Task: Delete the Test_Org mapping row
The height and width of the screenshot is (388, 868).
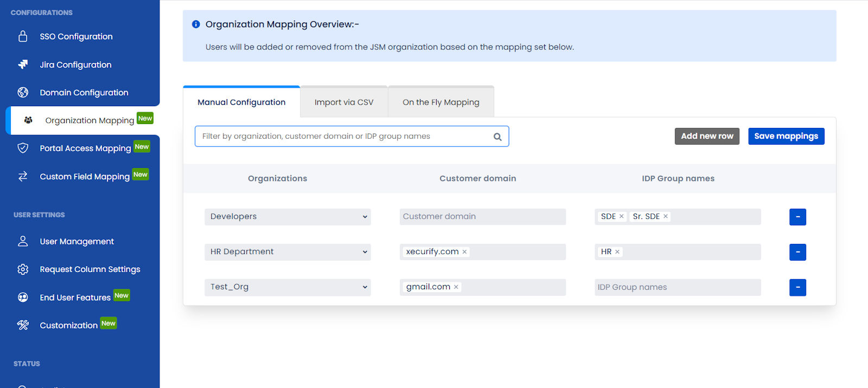Action: coord(797,287)
